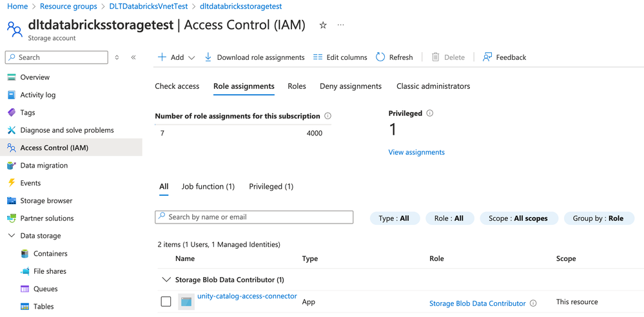Click info icon next to Privileged

point(429,113)
